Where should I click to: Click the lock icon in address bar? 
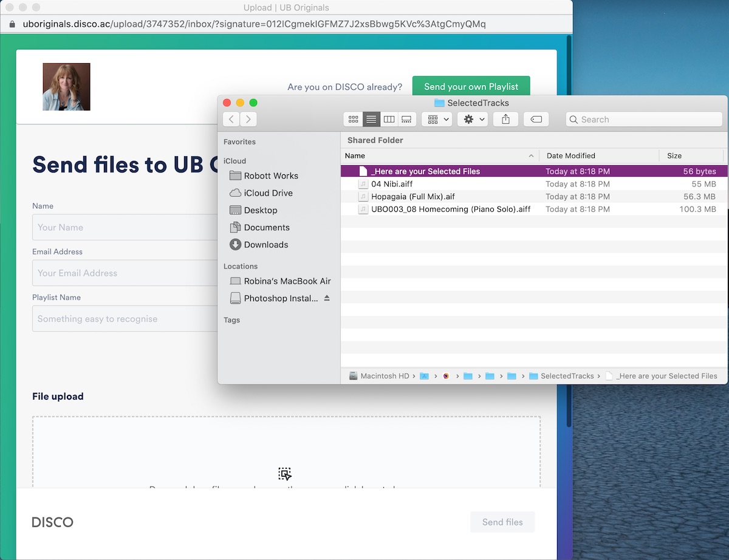[x=12, y=24]
